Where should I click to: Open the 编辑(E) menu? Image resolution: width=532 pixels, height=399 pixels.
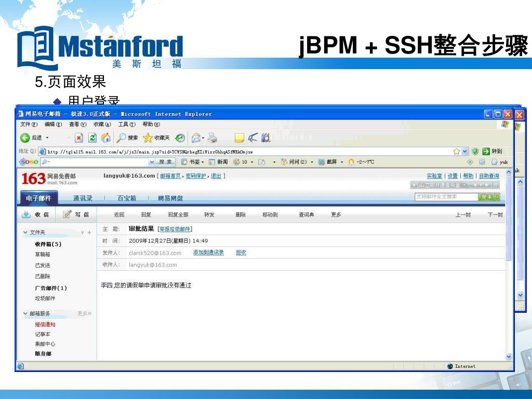tap(54, 124)
